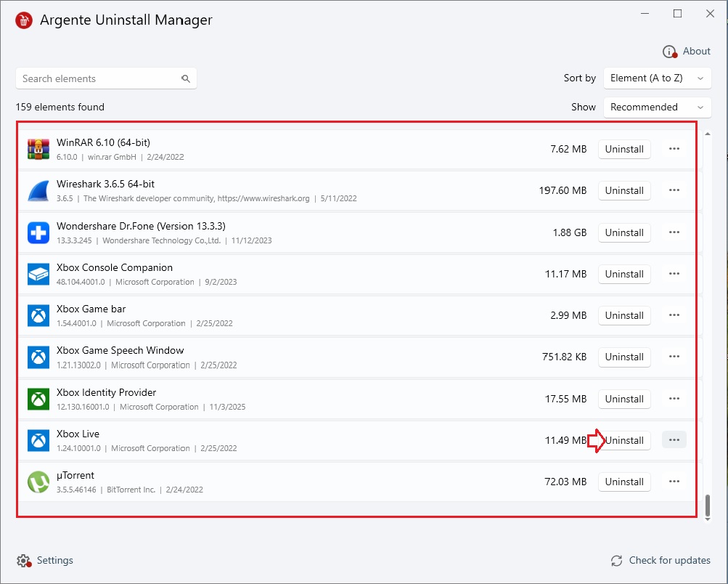Uninstall Wireshark 3.6.5 64-bit
This screenshot has width=728, height=584.
[624, 191]
